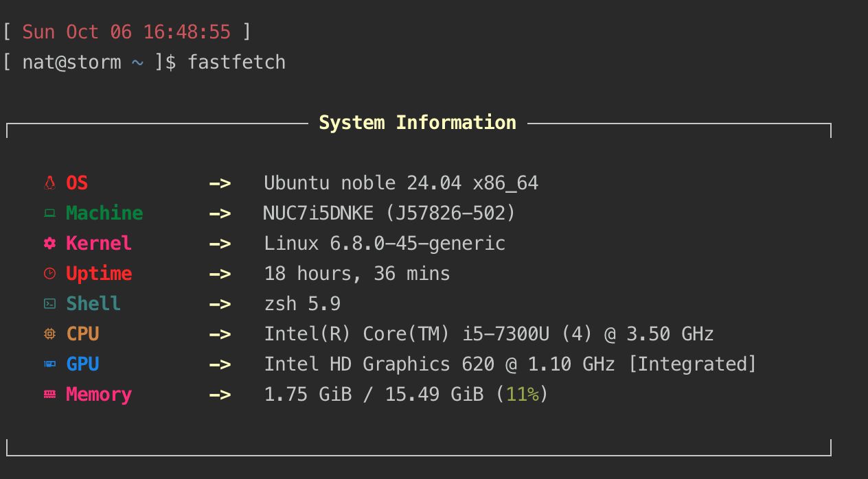Screen dimensions: 868x479
Task: Click the Tux penguin OS icon
Action: pos(49,183)
